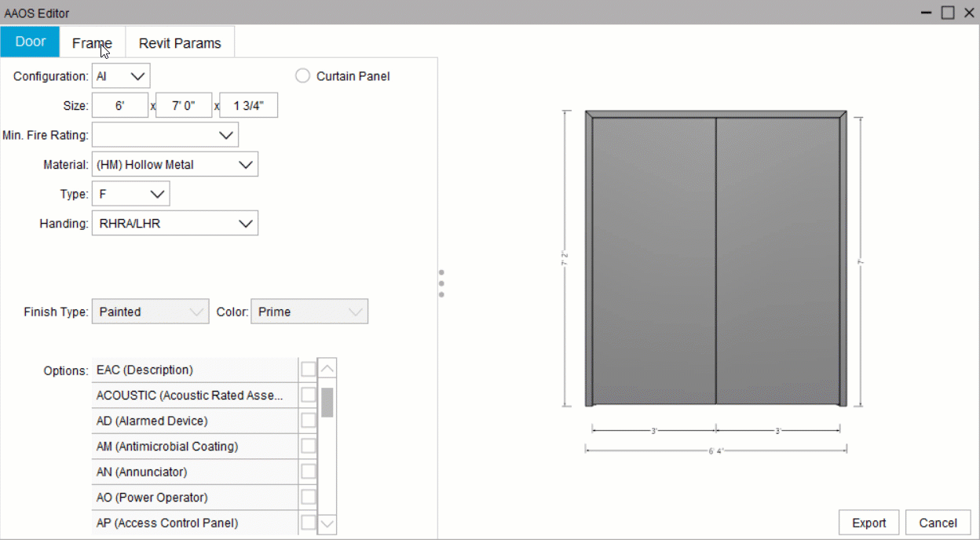Click the Export button

[x=868, y=522]
